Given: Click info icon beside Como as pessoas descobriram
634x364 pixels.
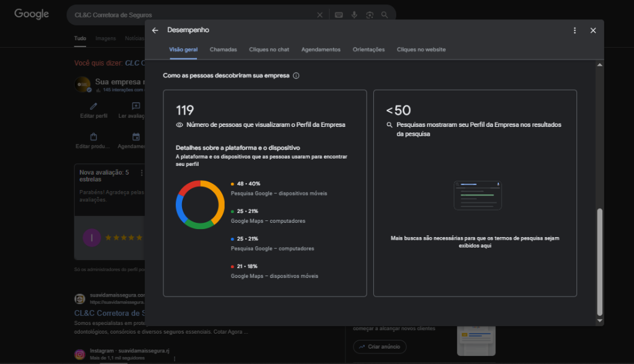Looking at the screenshot, I should 296,76.
